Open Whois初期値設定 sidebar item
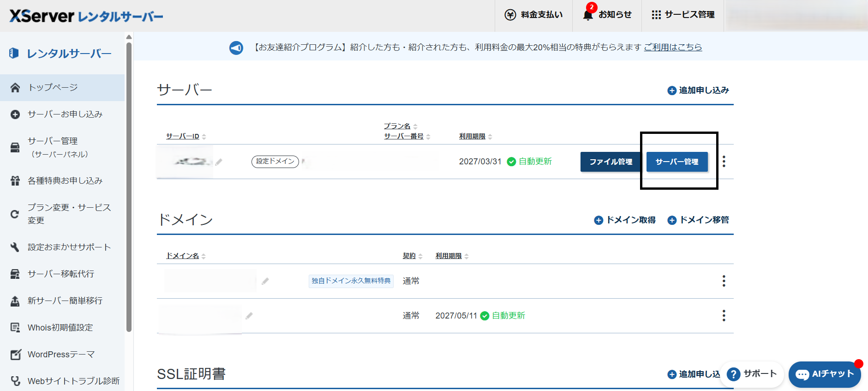Image resolution: width=868 pixels, height=391 pixels. (62, 327)
